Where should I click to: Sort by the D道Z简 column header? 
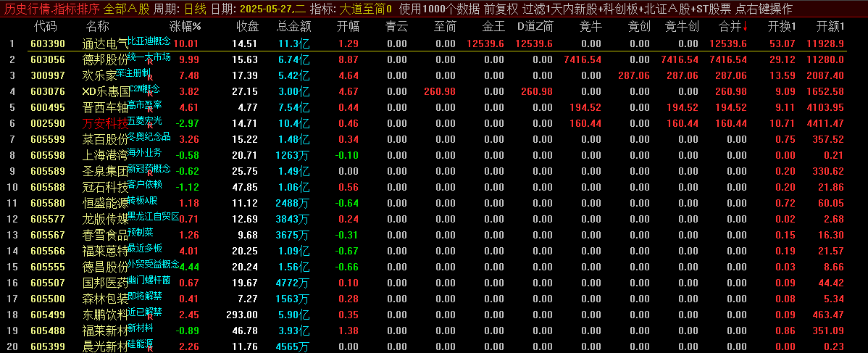tap(535, 26)
